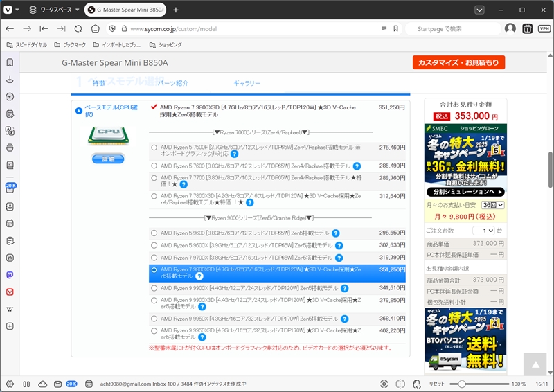Open the RSS feeds panel
Screen dimensions: 554x392
pyautogui.click(x=10, y=258)
